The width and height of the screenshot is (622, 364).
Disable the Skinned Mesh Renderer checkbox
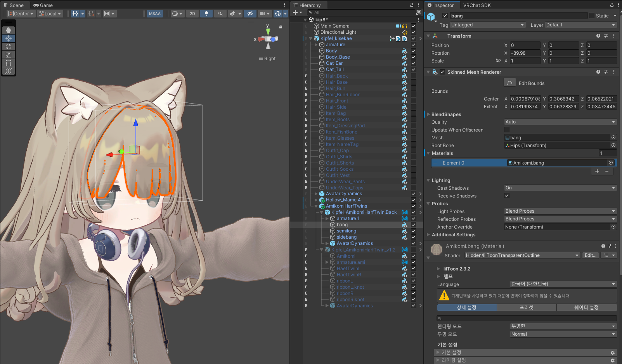[442, 72]
